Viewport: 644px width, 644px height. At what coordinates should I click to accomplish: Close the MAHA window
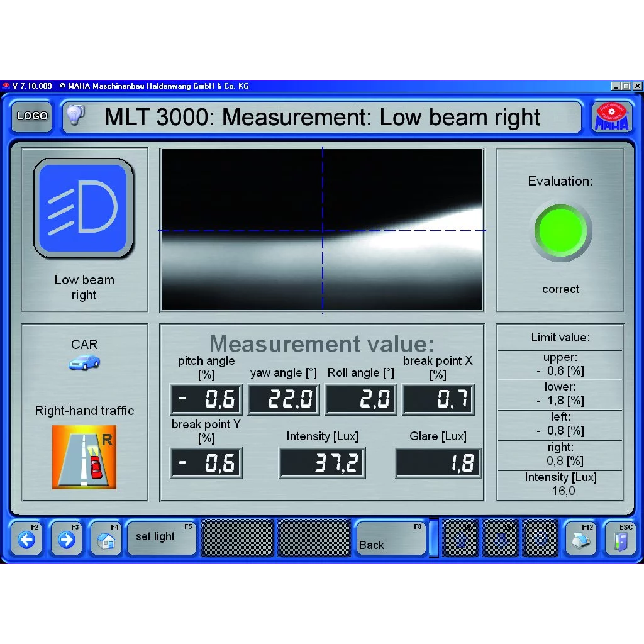637,86
